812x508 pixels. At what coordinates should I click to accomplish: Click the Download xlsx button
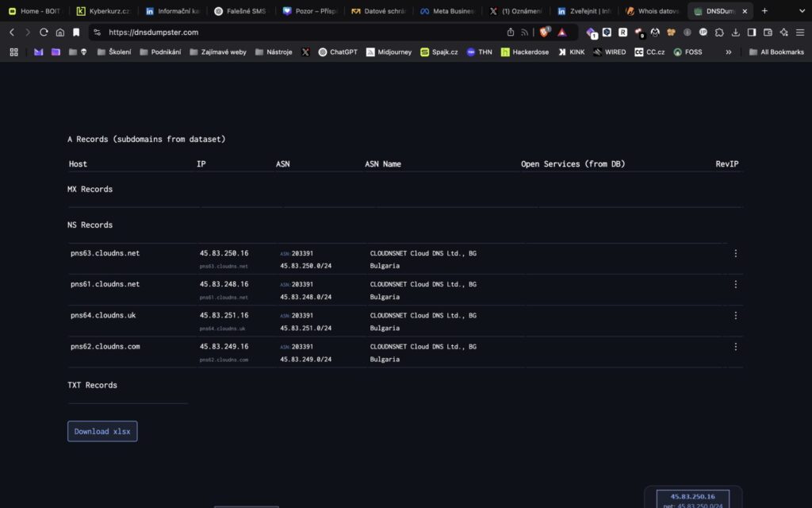102,431
